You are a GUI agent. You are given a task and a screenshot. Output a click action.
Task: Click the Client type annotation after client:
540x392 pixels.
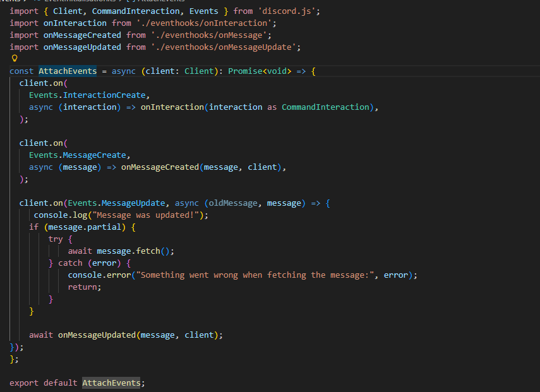[199, 71]
